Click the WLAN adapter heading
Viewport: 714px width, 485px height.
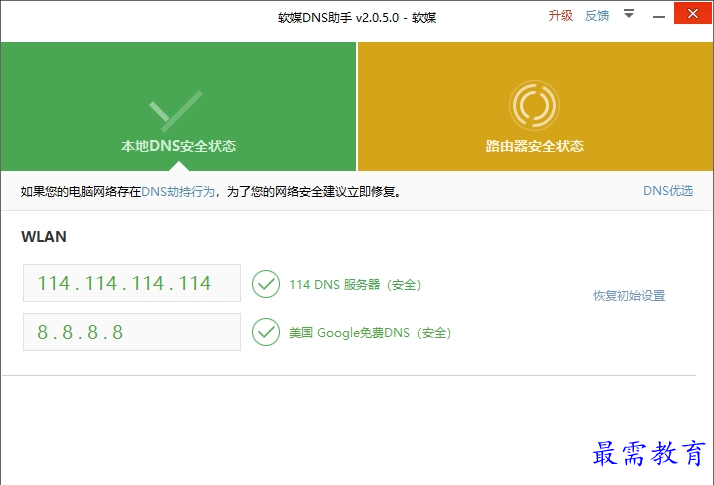coord(44,237)
